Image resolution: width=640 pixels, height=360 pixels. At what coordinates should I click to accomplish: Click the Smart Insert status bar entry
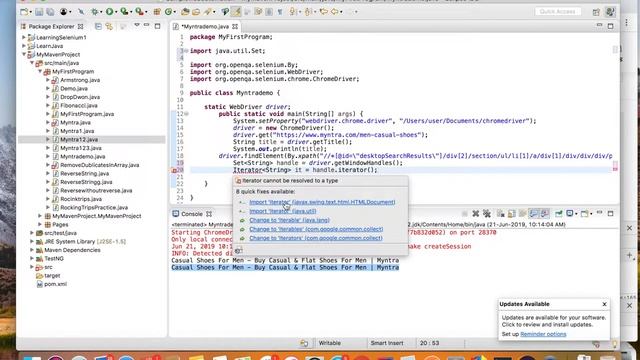click(387, 343)
